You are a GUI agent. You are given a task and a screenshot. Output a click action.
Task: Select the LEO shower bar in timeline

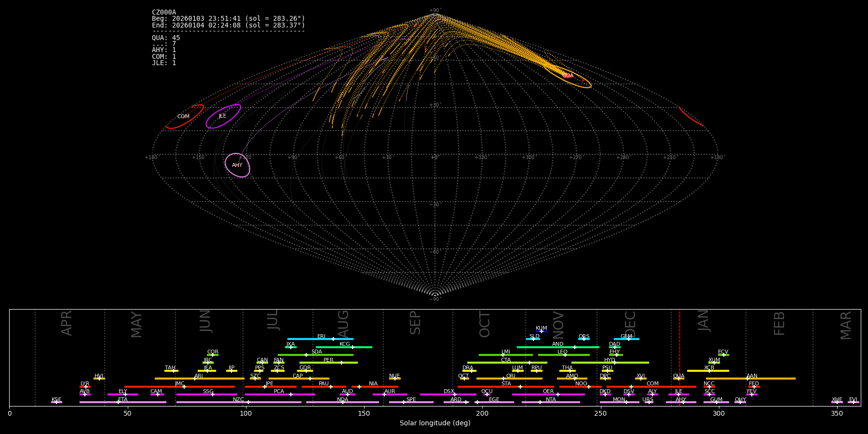(563, 355)
